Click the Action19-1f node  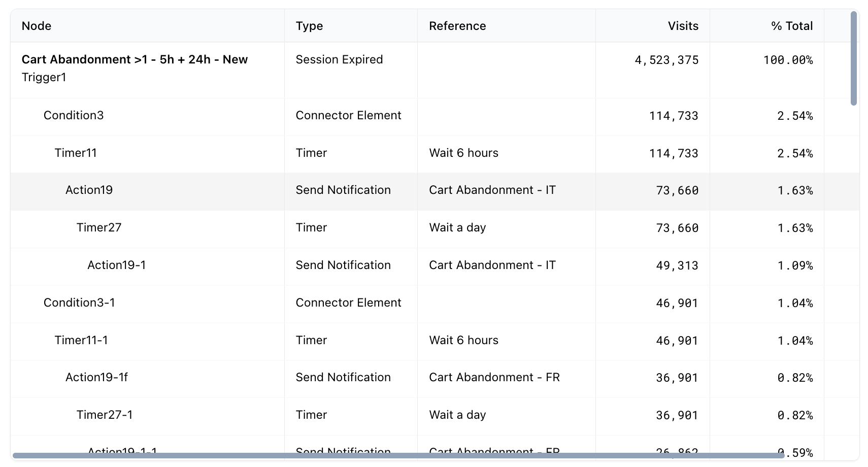[x=96, y=377]
